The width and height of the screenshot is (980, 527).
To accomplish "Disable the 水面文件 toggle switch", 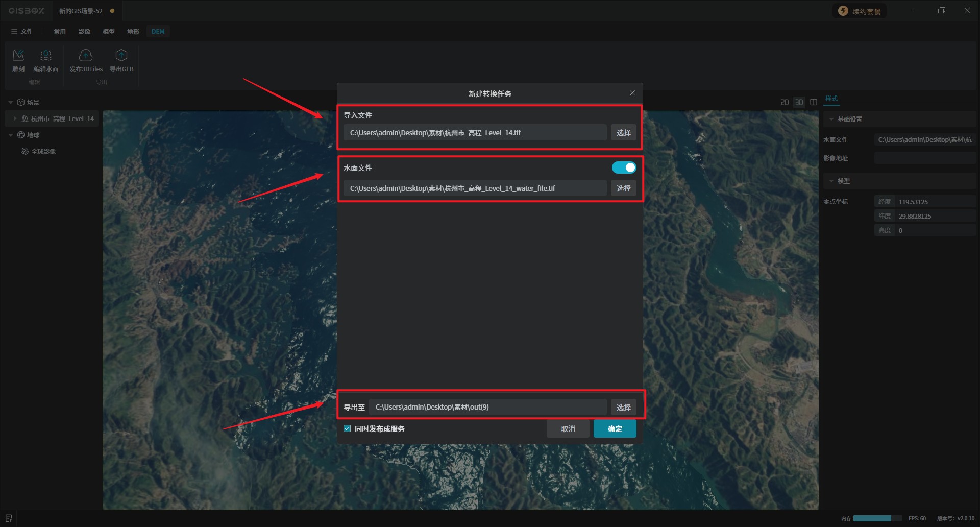I will click(624, 167).
